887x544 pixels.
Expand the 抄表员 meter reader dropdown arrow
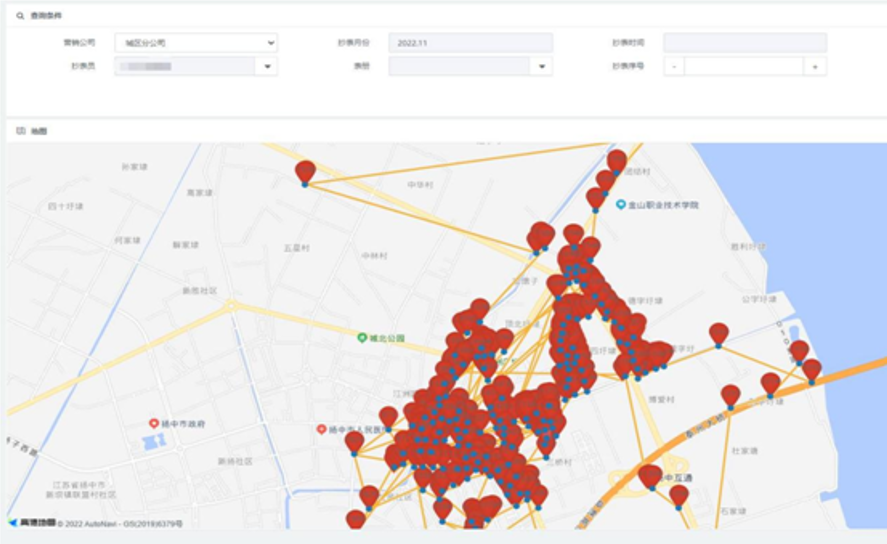[267, 66]
